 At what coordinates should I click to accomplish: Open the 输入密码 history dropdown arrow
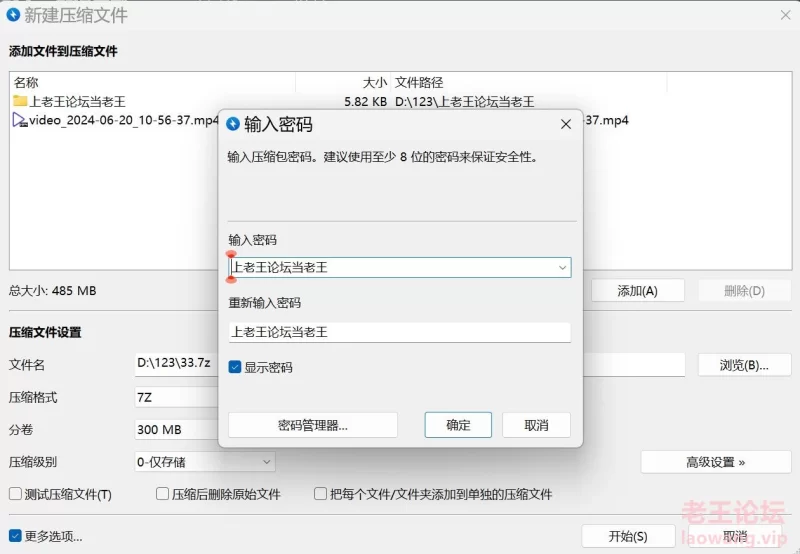[562, 267]
